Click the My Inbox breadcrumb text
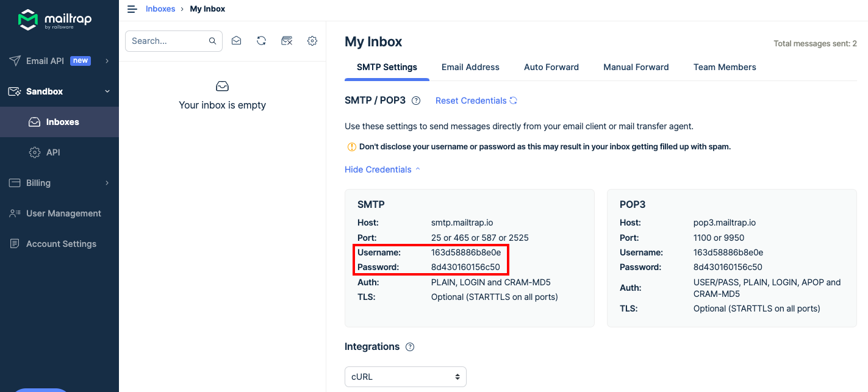 click(x=207, y=9)
